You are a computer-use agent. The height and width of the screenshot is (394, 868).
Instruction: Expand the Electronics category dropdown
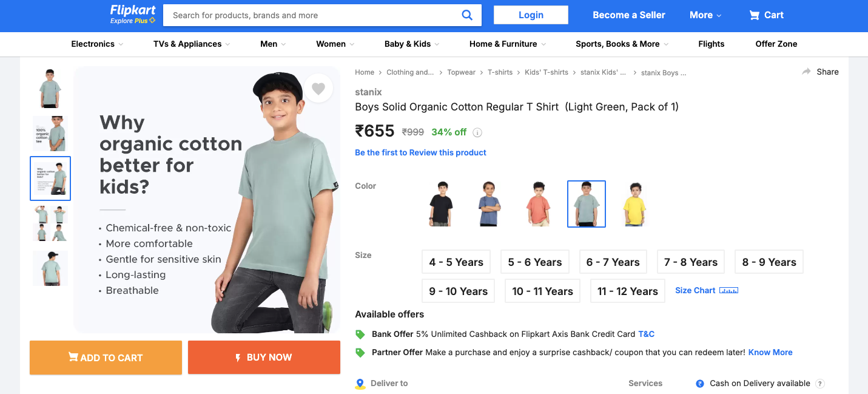pyautogui.click(x=97, y=44)
